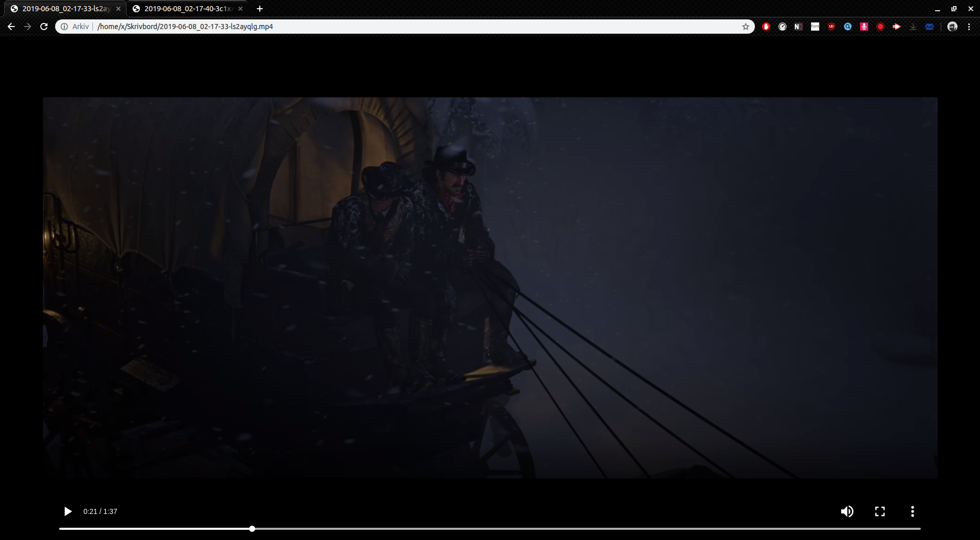Close the browser window
The height and width of the screenshot is (540, 980).
pos(971,9)
